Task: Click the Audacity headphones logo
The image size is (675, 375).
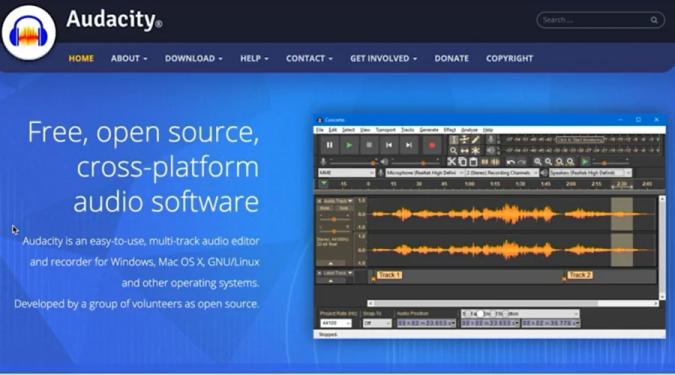Action: coord(29,33)
